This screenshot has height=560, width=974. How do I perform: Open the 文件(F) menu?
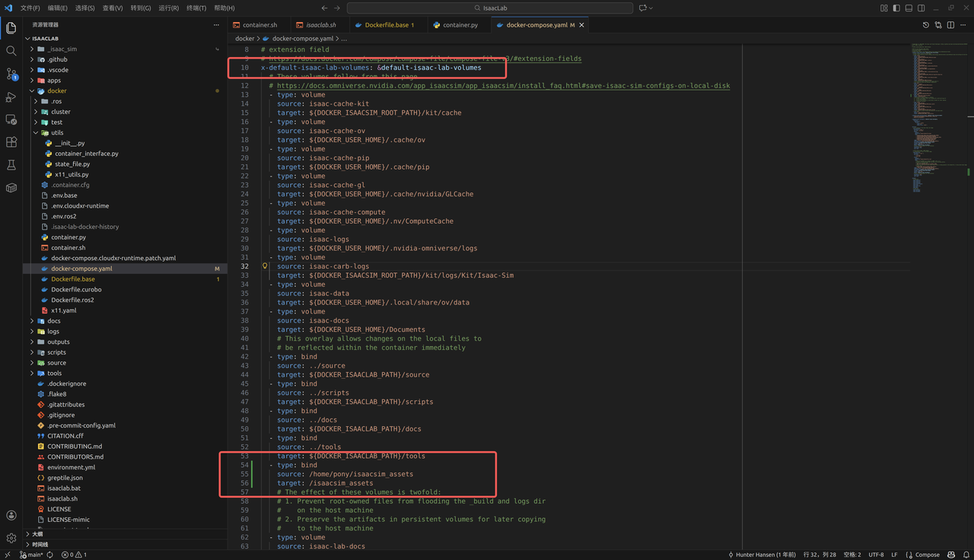click(x=30, y=8)
